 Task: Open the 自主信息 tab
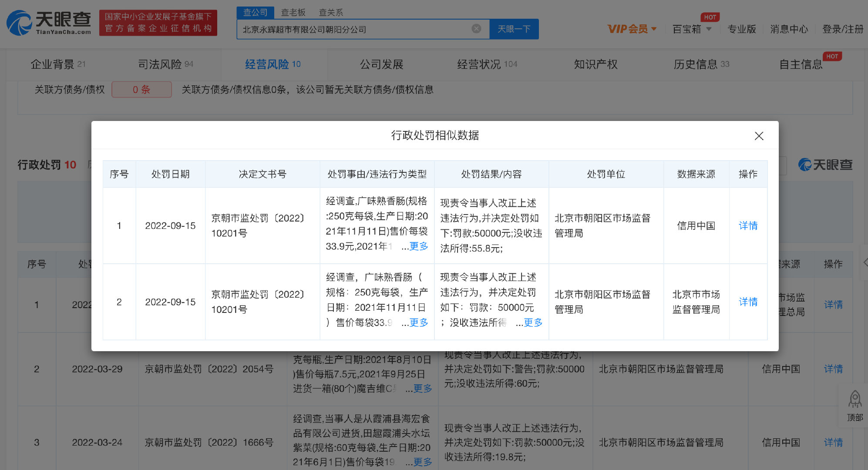click(x=801, y=64)
